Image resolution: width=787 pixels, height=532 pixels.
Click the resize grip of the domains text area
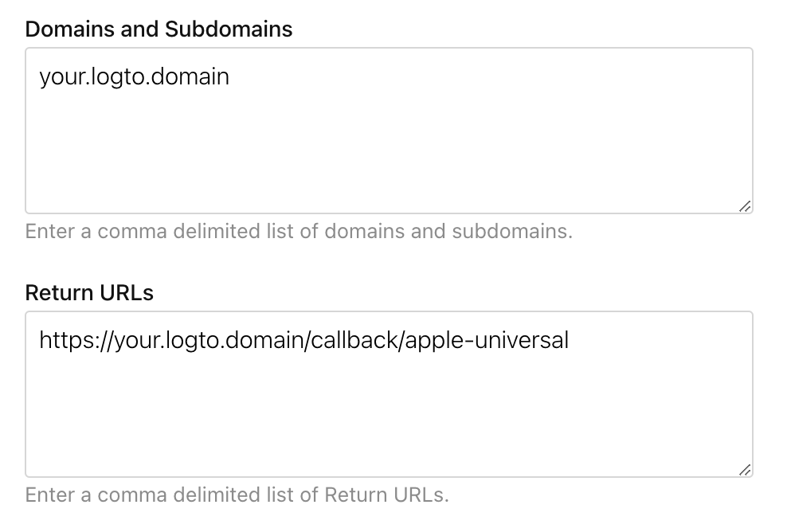click(745, 205)
